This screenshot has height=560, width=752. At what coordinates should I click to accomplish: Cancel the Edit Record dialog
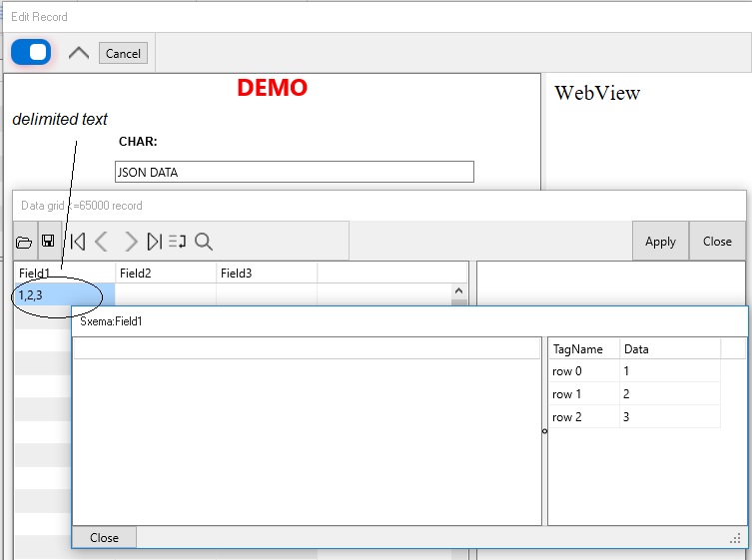tap(123, 53)
